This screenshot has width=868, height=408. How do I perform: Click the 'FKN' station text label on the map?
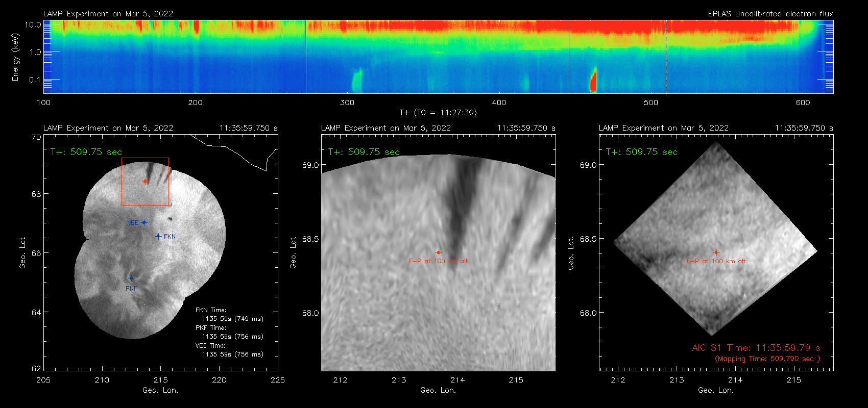[x=170, y=237]
